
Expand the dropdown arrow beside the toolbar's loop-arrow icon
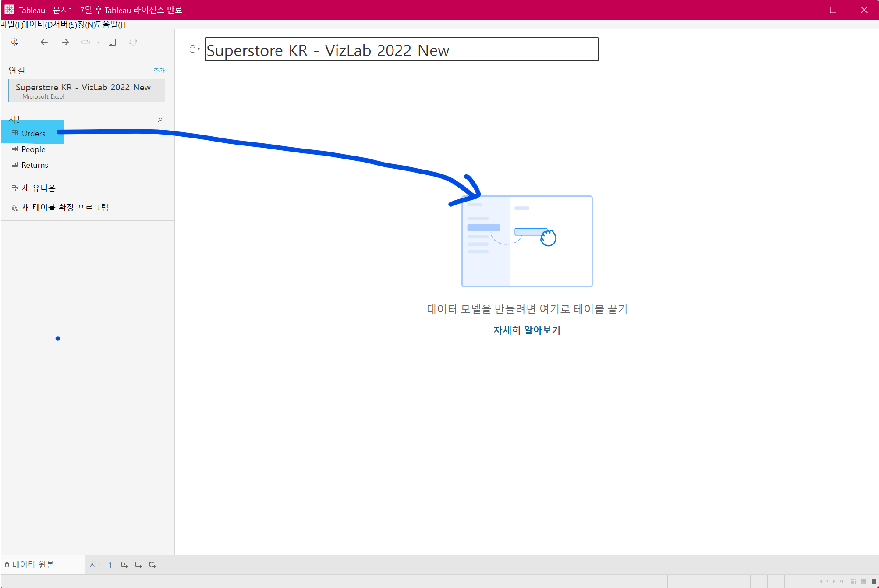[x=99, y=43]
